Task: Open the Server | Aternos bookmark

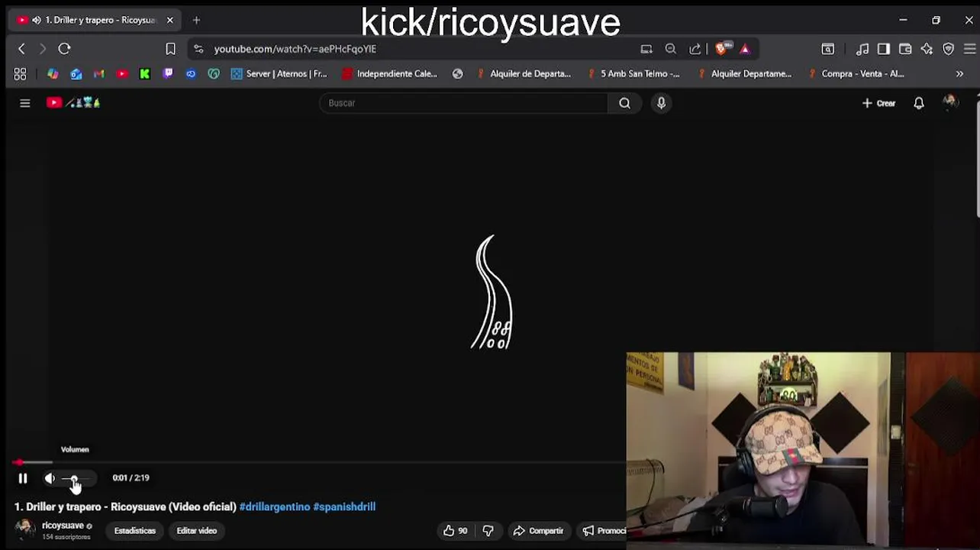Action: tap(279, 74)
